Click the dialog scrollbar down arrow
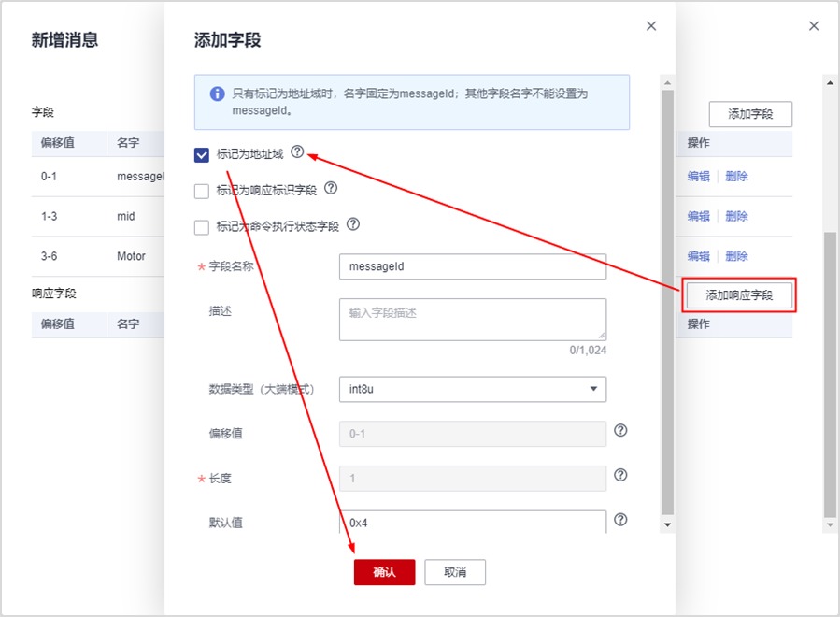This screenshot has height=617, width=840. [667, 525]
